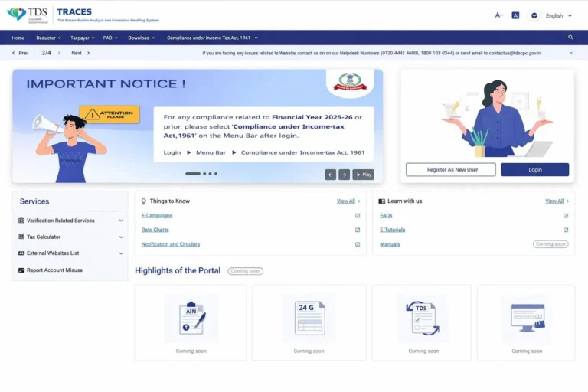This screenshot has height=392, width=588.
Task: Click Register As New User button
Action: point(451,169)
